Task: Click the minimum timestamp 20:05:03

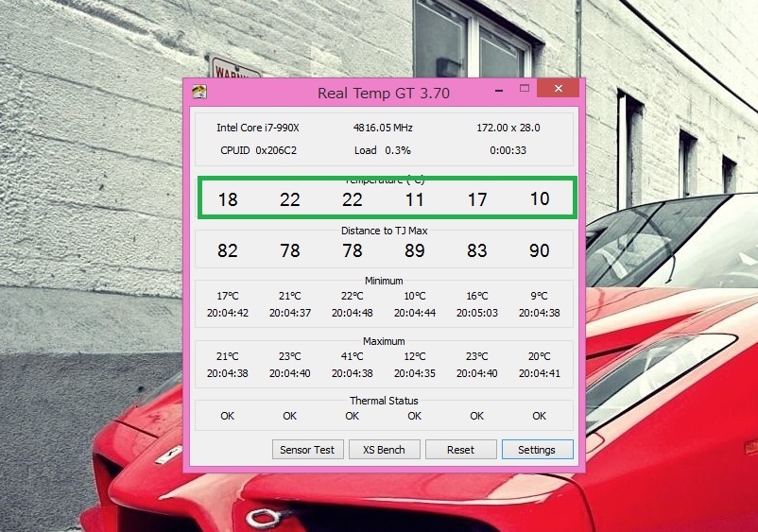Action: 477,313
